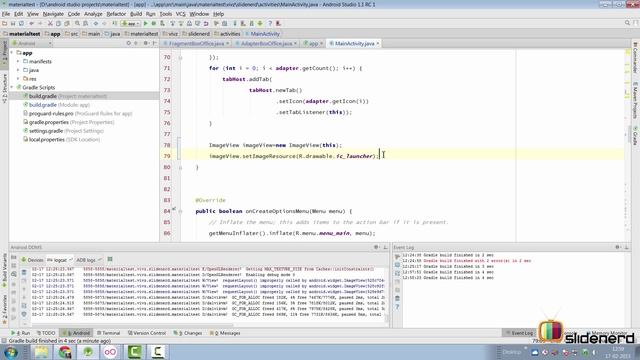Viewport: 640px width, 360px height.
Task: Expand the java folder in tree
Action: 18,70
